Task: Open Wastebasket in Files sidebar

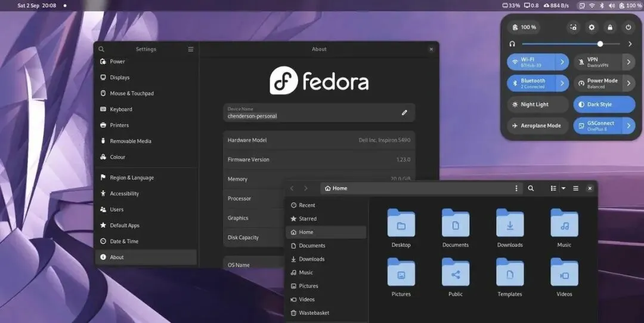Action: click(326, 313)
